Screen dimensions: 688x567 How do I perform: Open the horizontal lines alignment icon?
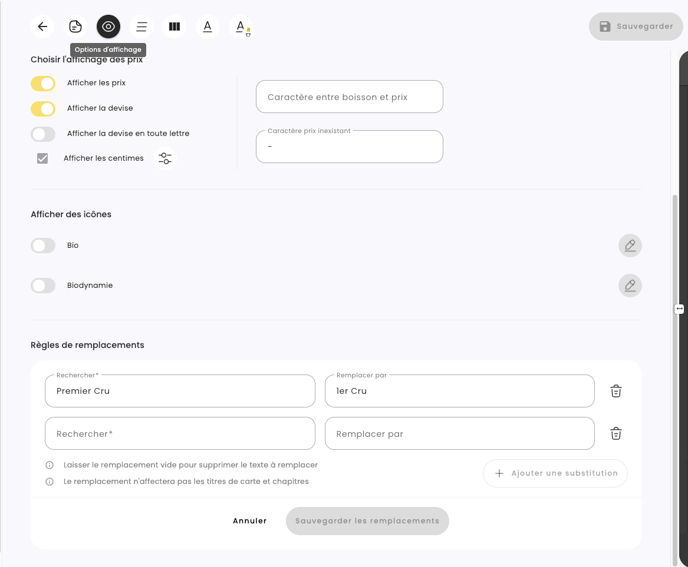[141, 27]
